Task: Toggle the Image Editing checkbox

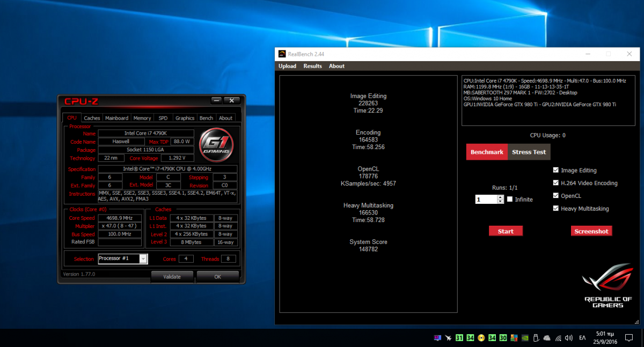Action: 556,170
